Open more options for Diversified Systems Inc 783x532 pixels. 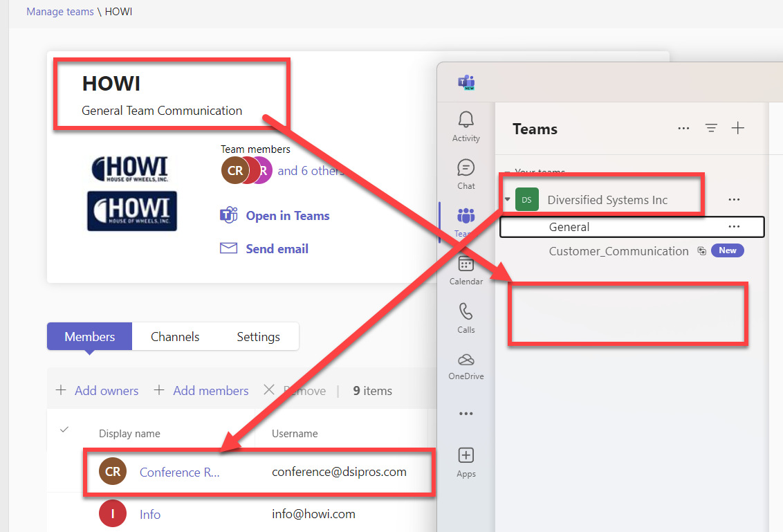pyautogui.click(x=734, y=199)
